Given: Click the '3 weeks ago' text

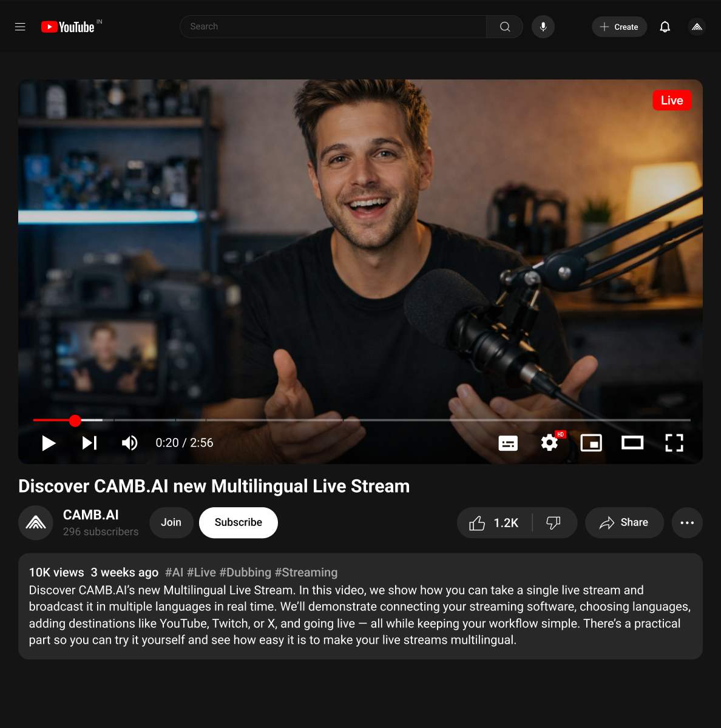Looking at the screenshot, I should point(124,573).
